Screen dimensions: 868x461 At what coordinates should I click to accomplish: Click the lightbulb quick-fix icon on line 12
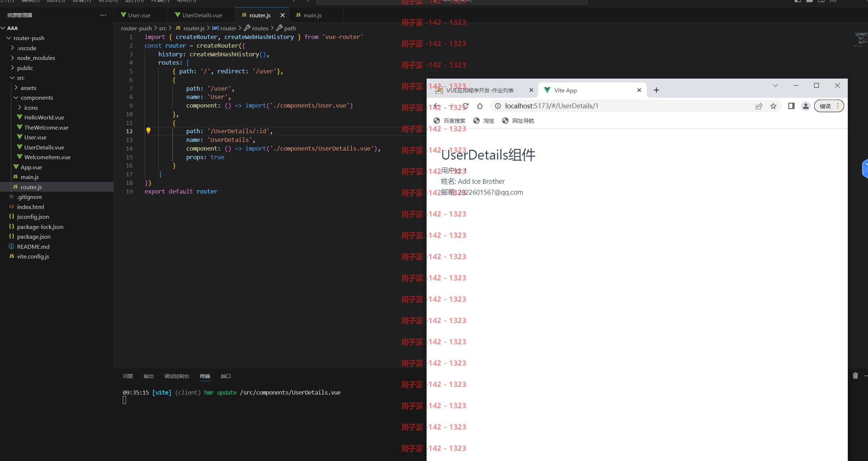(x=148, y=131)
